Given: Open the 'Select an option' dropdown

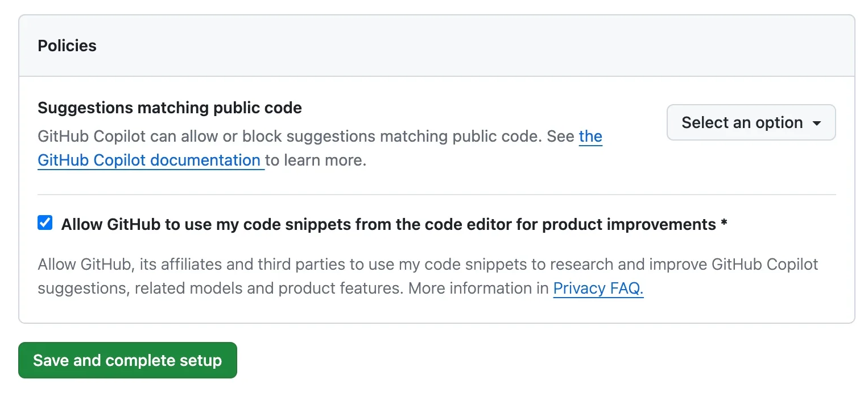Looking at the screenshot, I should (x=750, y=122).
